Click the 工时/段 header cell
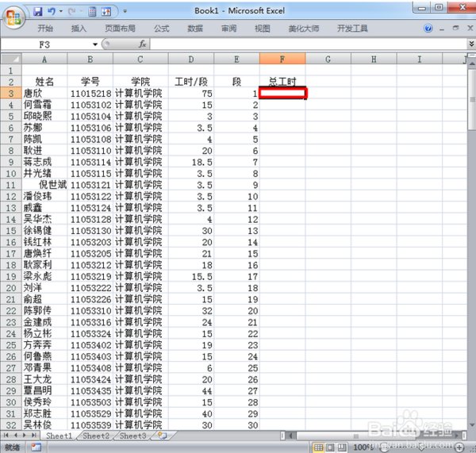The image size is (476, 453). pyautogui.click(x=191, y=82)
